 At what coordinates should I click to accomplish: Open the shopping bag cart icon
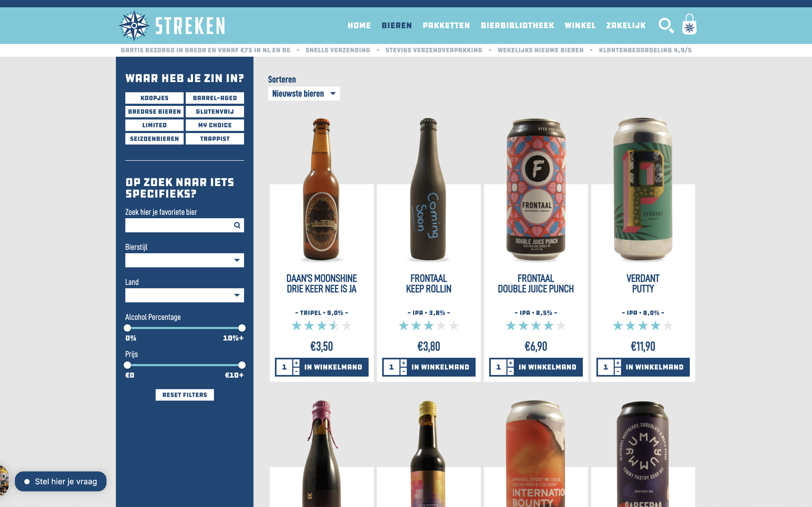pyautogui.click(x=689, y=24)
